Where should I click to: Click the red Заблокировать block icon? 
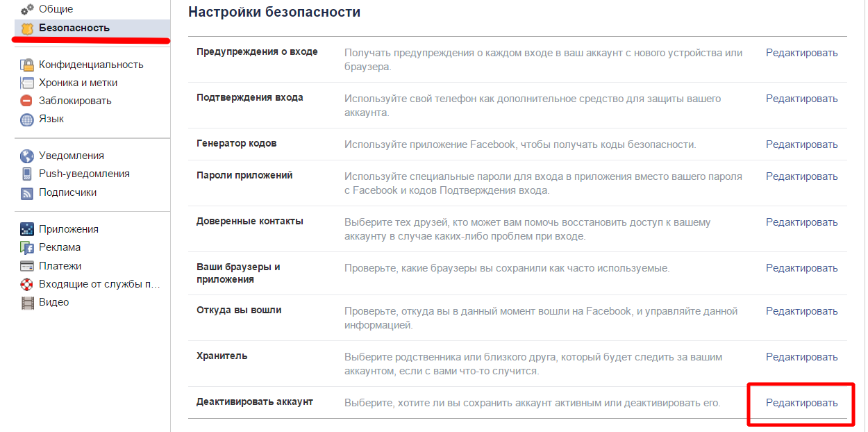(27, 101)
